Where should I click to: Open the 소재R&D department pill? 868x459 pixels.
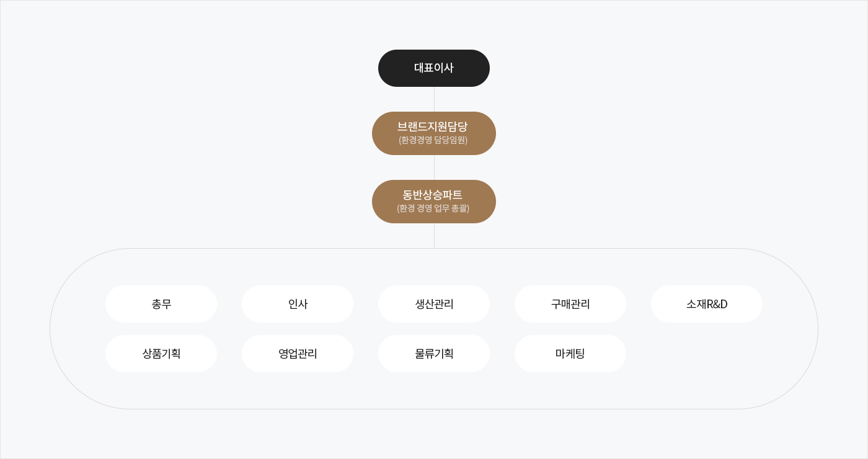[x=707, y=304]
